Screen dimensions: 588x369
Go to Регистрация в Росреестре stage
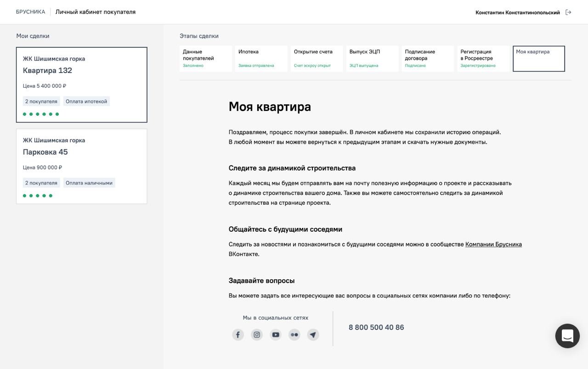[483, 58]
